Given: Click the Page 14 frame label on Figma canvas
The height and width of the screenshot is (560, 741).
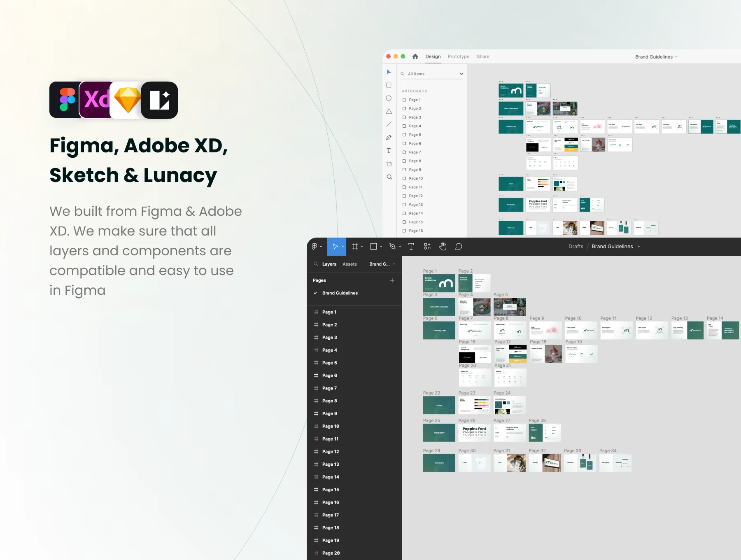Looking at the screenshot, I should [x=715, y=318].
